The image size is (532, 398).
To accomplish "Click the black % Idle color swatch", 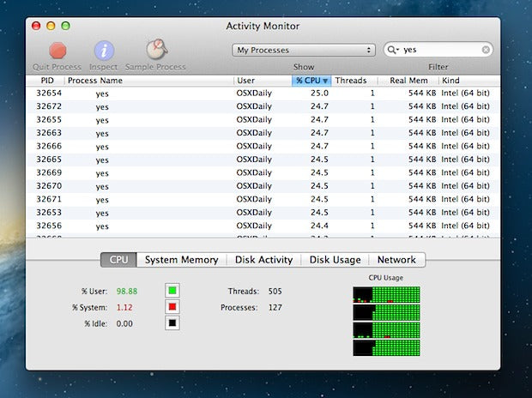I will tap(172, 324).
